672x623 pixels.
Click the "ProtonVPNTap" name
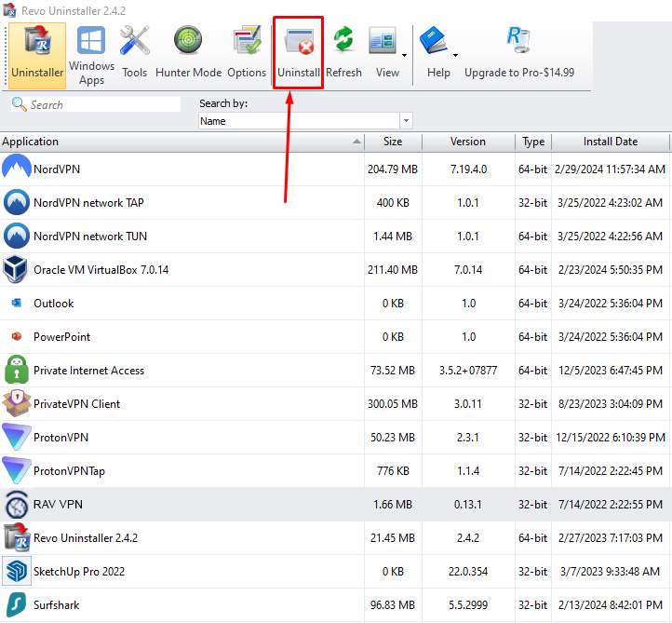[69, 471]
